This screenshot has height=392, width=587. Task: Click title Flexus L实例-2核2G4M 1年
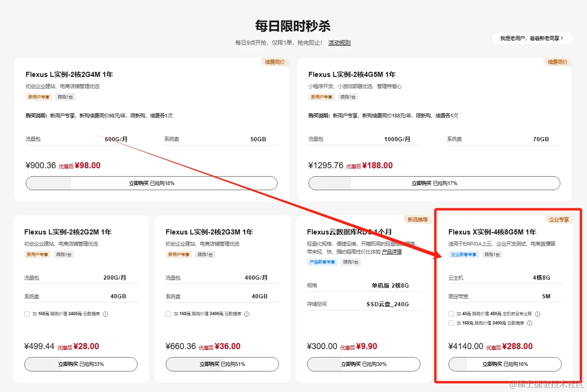coord(70,75)
